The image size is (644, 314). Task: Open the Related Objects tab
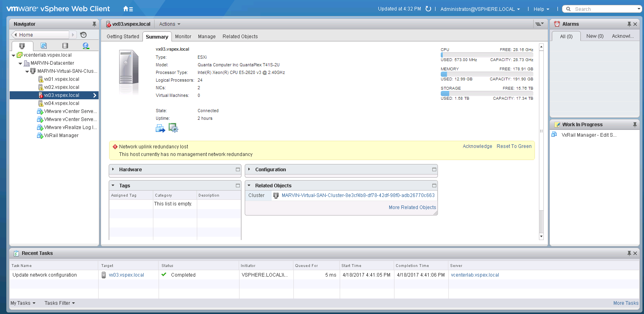point(240,37)
